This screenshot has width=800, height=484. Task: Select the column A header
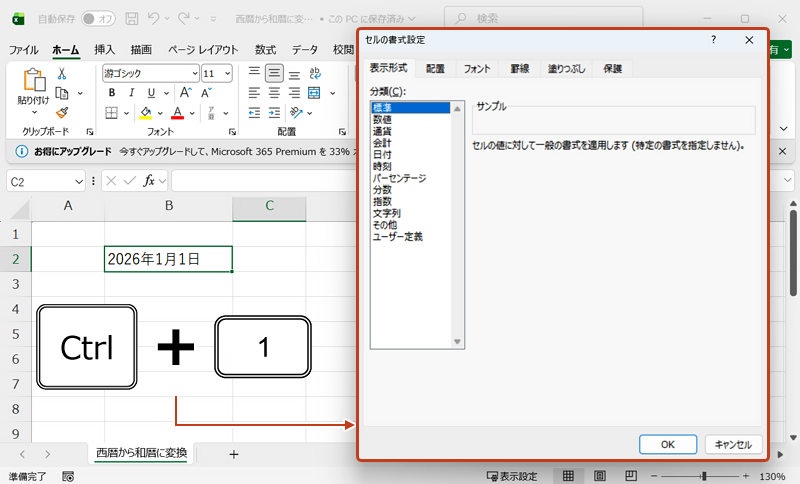pos(68,206)
